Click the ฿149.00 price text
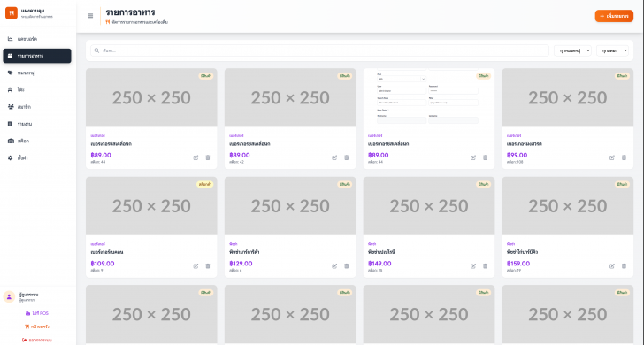This screenshot has height=345, width=644. click(379, 264)
